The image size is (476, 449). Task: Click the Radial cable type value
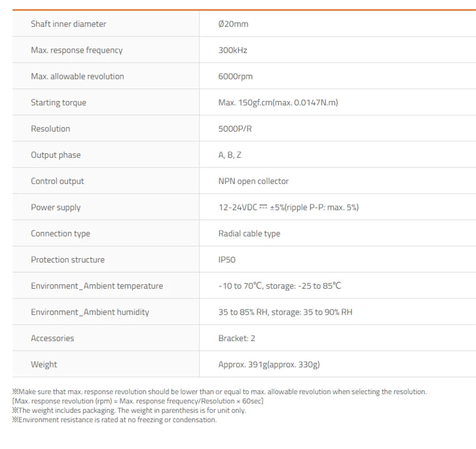(249, 233)
